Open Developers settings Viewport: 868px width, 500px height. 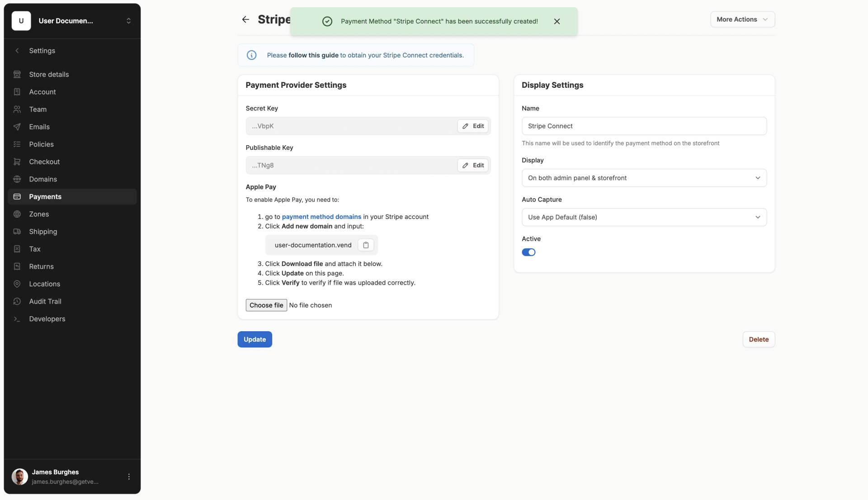pos(72,319)
